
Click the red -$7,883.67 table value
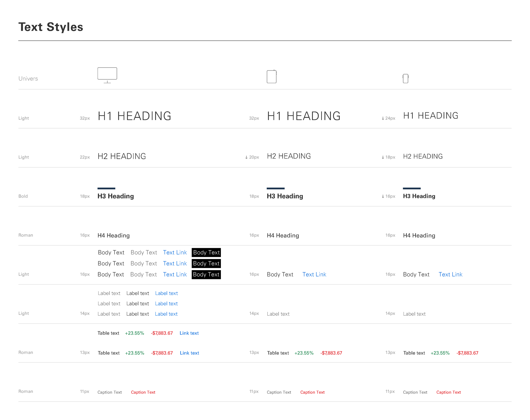point(162,333)
